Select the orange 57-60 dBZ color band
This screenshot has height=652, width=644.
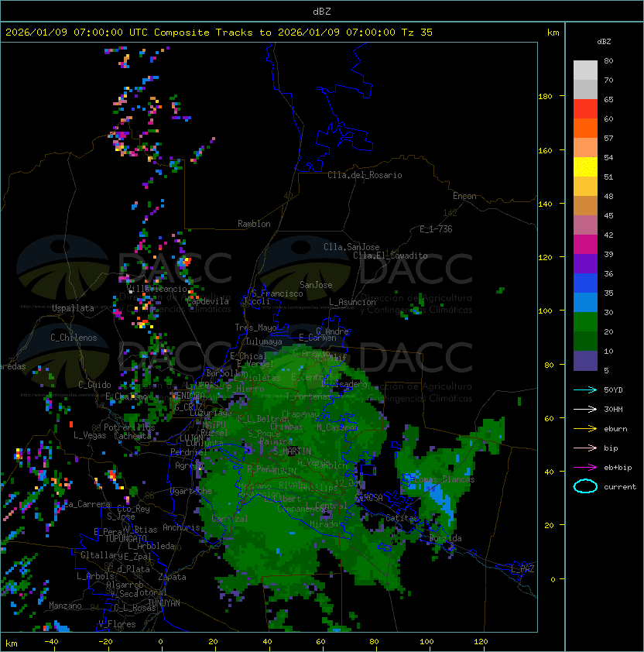tap(585, 129)
